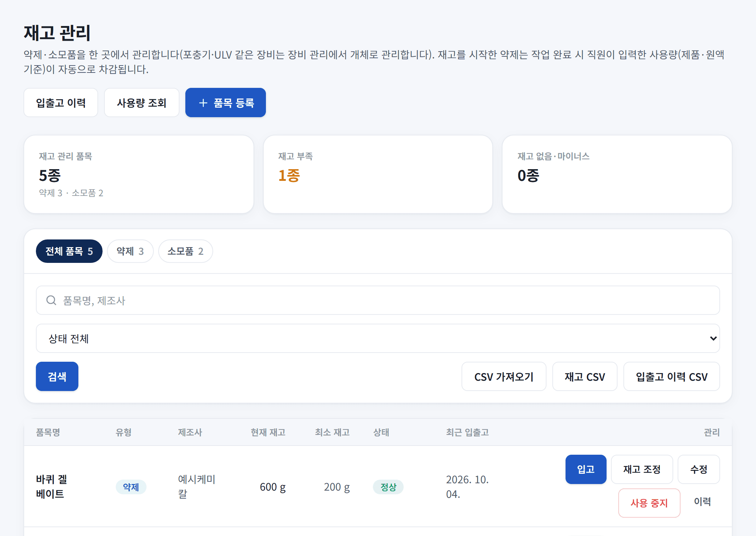This screenshot has height=536, width=756.
Task: Click CSV 가져오기 button
Action: coord(504,376)
